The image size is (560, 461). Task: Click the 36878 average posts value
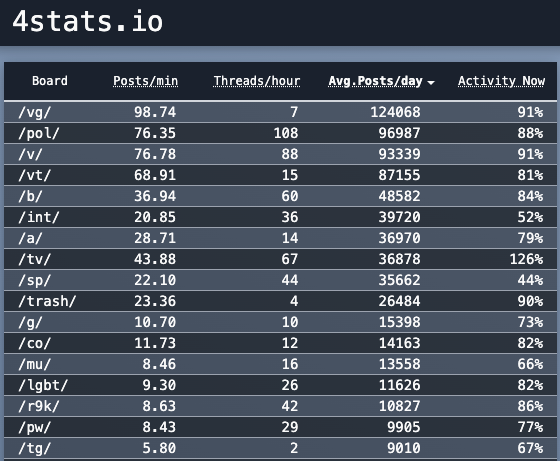[x=400, y=259]
